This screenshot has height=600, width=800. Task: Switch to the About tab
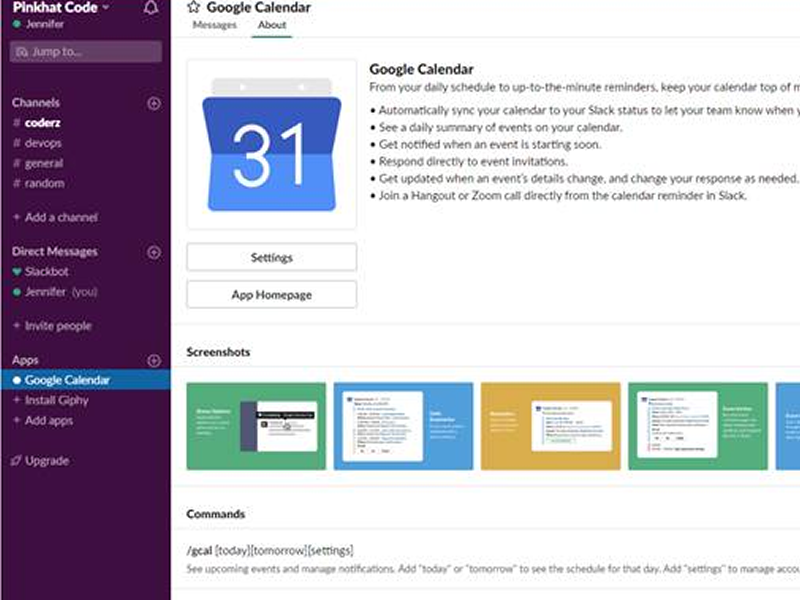[271, 25]
